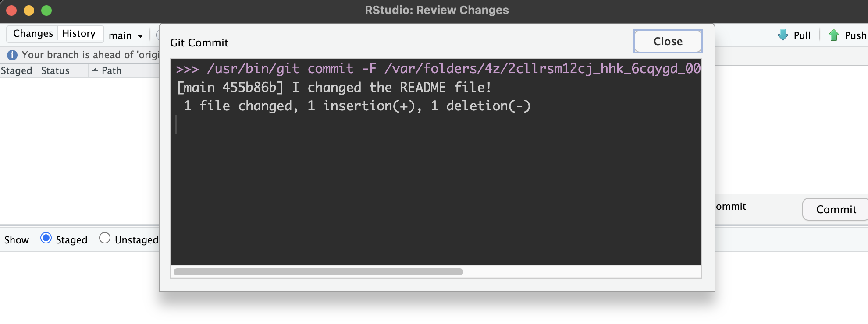
Task: Select the Staged radio button
Action: click(x=46, y=238)
